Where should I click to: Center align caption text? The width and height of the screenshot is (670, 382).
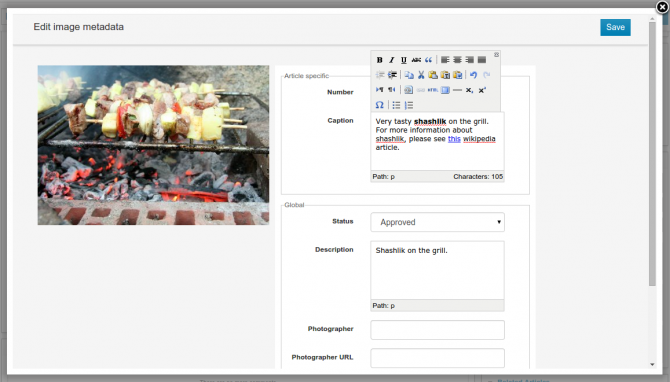pos(457,60)
